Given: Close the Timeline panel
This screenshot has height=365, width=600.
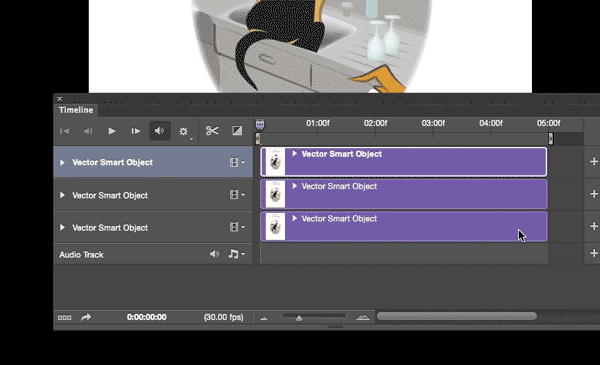Looking at the screenshot, I should [x=59, y=99].
